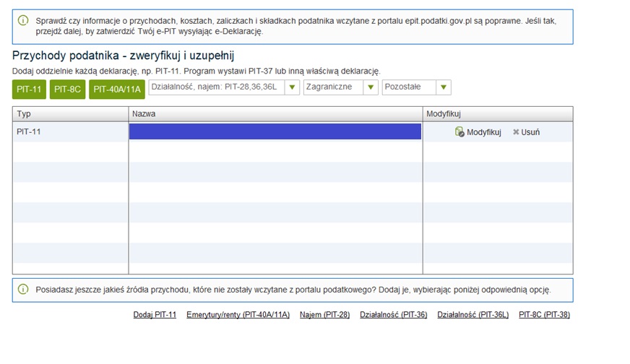
Task: Click the PIT-8C (PIT-38) link
Action: click(x=544, y=315)
